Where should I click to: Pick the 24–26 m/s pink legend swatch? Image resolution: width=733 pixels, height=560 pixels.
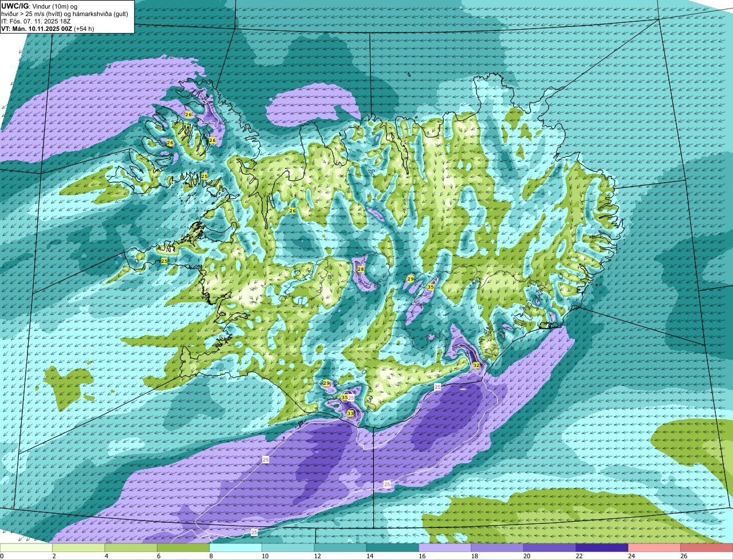(655, 548)
